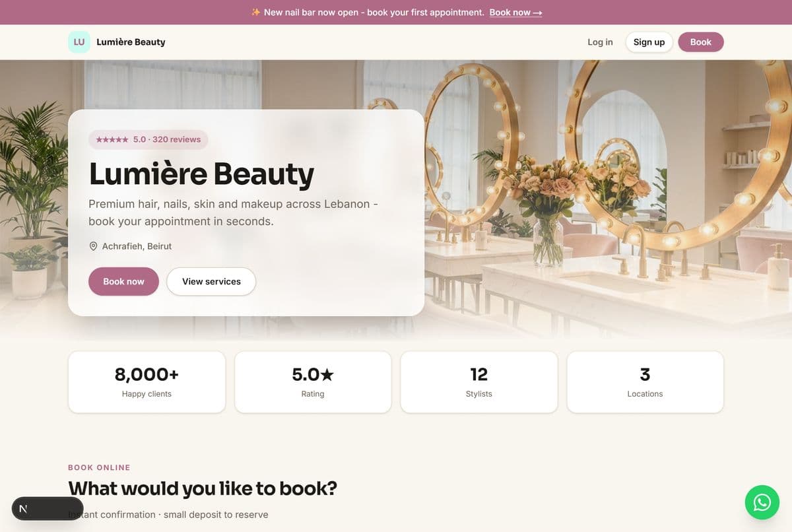Click the LU logo badge
The width and height of the screenshot is (792, 532).
coord(79,42)
